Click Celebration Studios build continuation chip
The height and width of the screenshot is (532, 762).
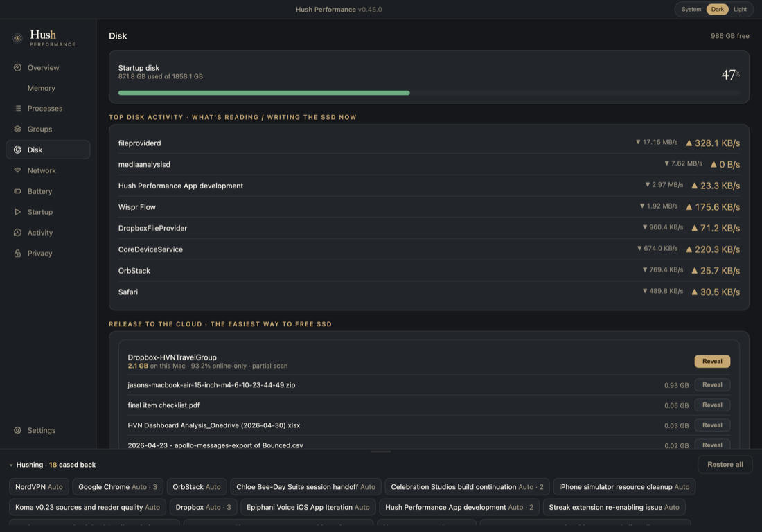[x=467, y=487]
